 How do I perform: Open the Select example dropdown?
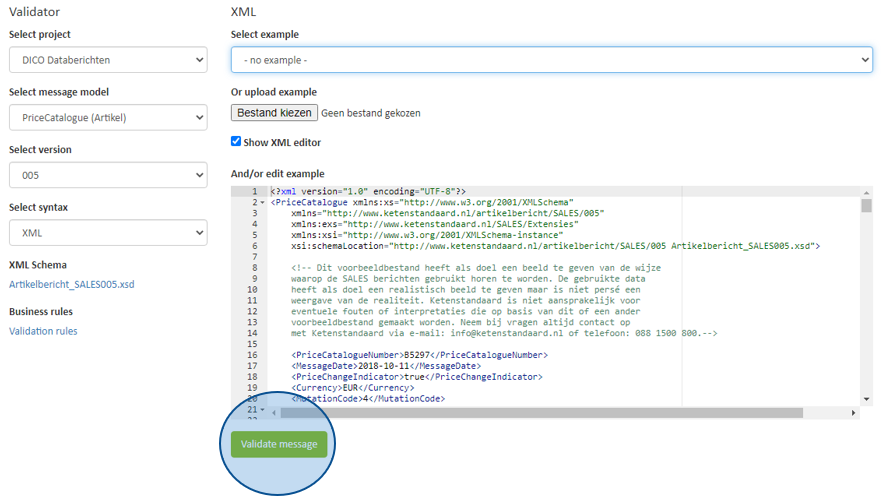click(x=552, y=60)
